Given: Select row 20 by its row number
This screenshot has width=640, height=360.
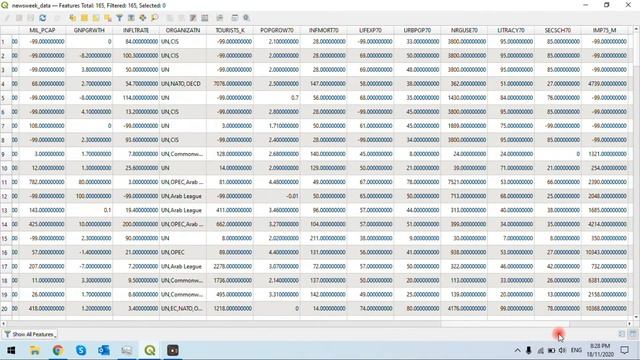Looking at the screenshot, I should [5, 309].
